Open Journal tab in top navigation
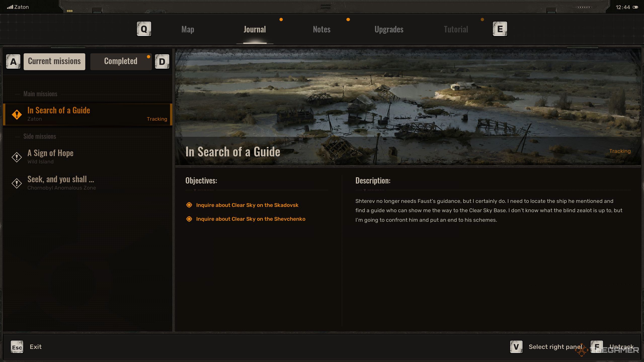This screenshot has width=644, height=362. click(x=254, y=28)
